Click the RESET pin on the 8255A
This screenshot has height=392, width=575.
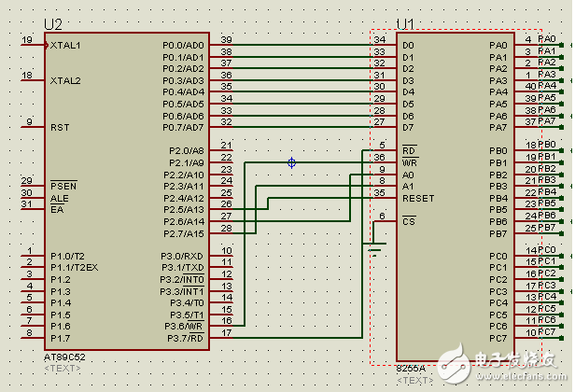coord(417,198)
